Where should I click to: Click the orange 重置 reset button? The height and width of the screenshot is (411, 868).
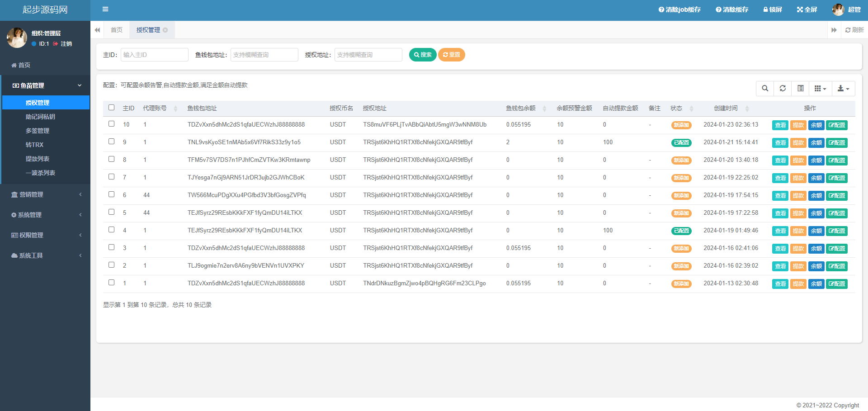click(x=451, y=55)
